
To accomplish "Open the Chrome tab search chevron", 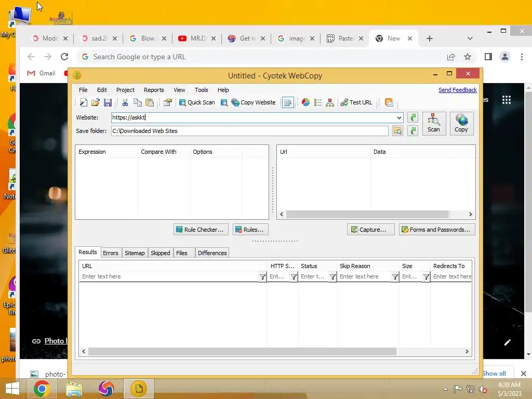I will pos(470,38).
